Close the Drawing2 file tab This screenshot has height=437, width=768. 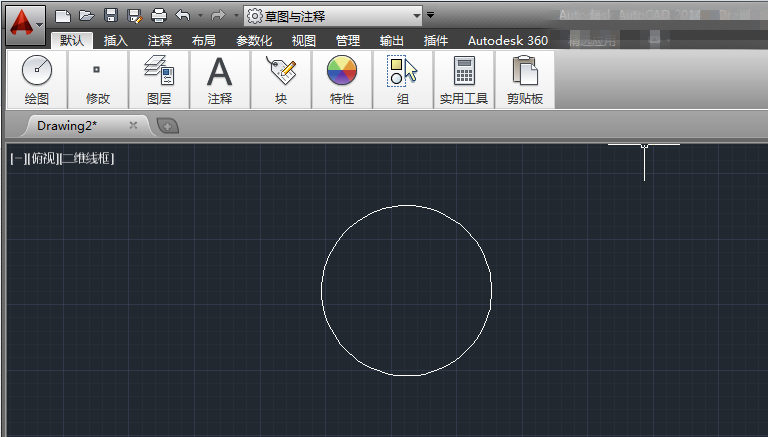point(133,125)
